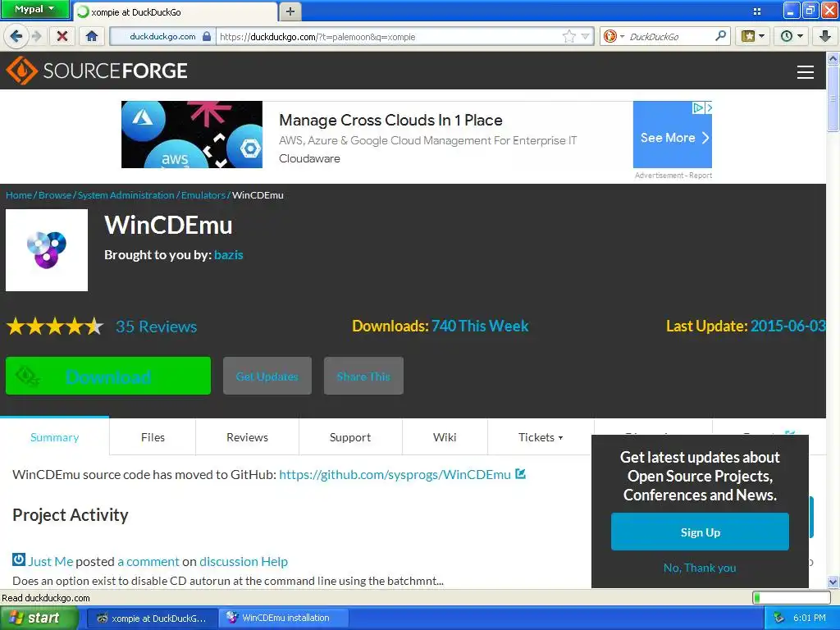
Task: Click the cloud ad banner image
Action: [x=192, y=135]
